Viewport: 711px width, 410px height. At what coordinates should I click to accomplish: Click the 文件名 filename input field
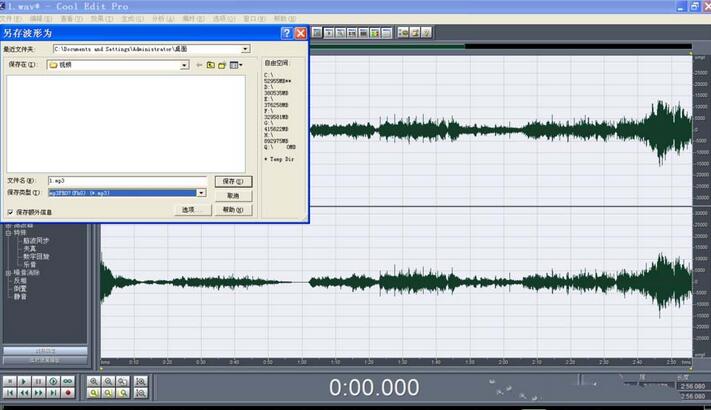[x=126, y=180]
